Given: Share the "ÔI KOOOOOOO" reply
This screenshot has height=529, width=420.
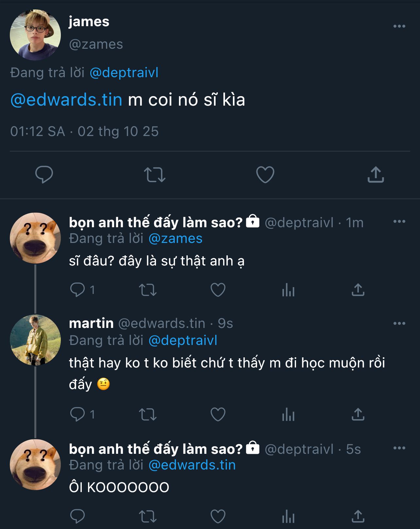Looking at the screenshot, I should pos(358,517).
